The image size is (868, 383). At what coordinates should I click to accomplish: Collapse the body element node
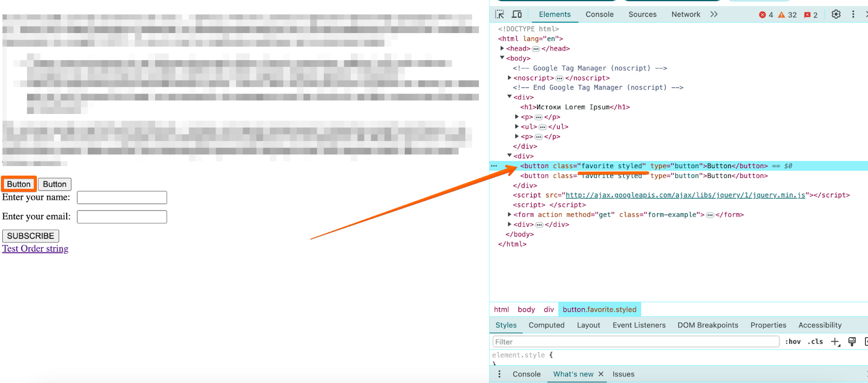pos(502,58)
